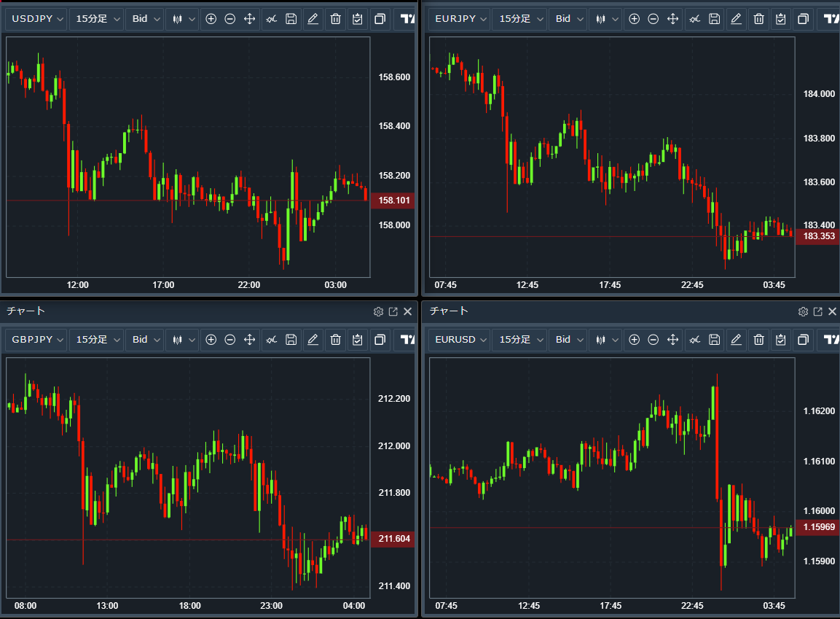Open candlestick chart type selector in EURUSD chart
This screenshot has height=619, width=840.
pyautogui.click(x=605, y=340)
